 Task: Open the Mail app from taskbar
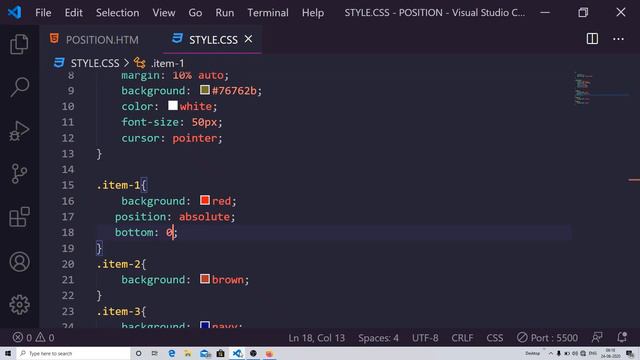[205, 353]
